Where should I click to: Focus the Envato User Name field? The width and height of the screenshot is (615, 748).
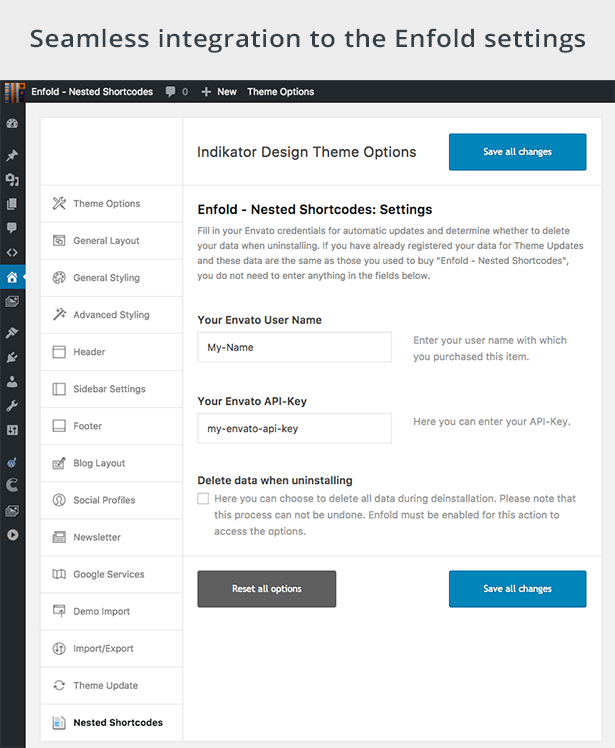(x=294, y=347)
